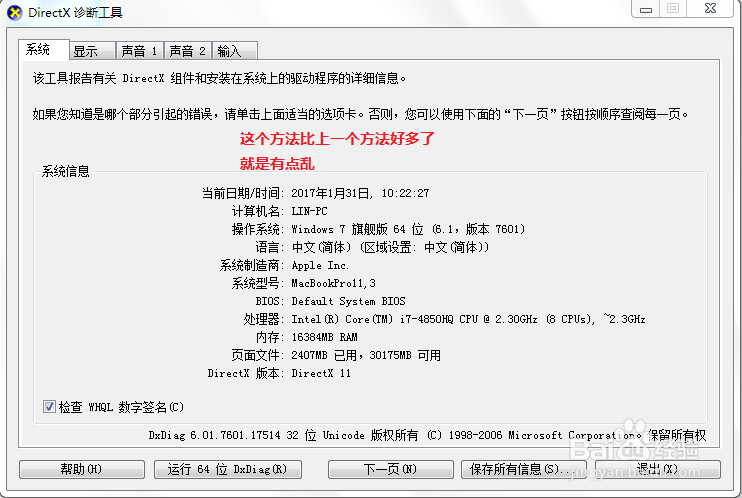This screenshot has width=742, height=498.
Task: Click the Default System BIOS value
Action: [348, 301]
